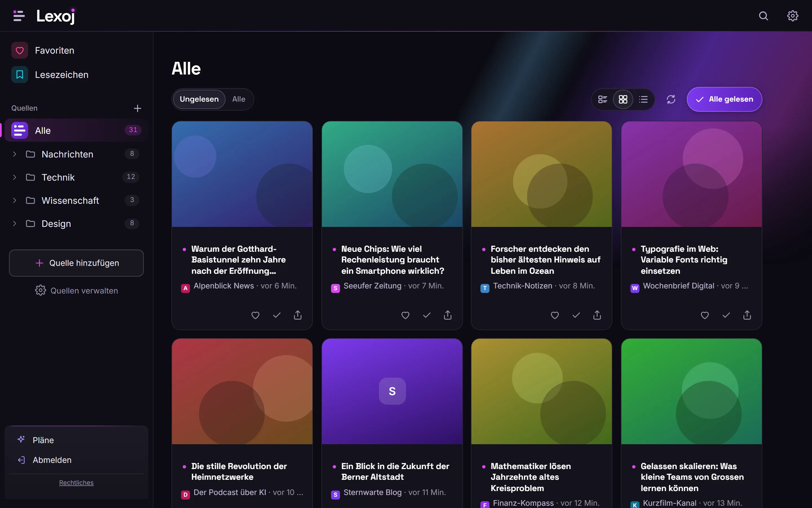Open the Lexoj logo home link
This screenshot has height=508, width=812.
[x=56, y=16]
